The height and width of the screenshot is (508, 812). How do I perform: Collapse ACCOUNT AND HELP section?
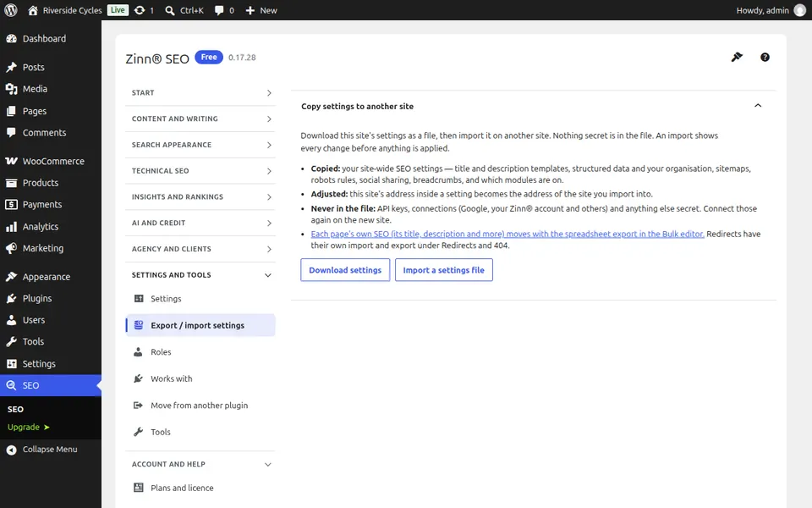[x=200, y=464]
